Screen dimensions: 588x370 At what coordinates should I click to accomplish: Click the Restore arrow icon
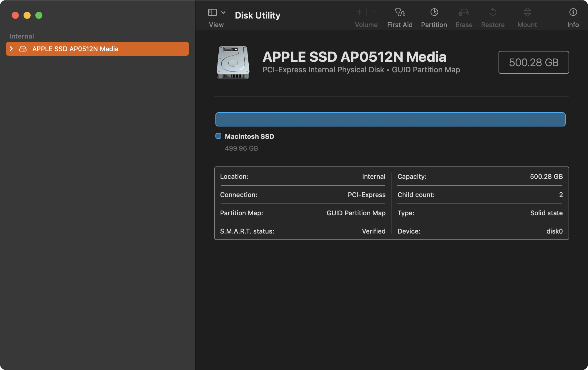click(x=493, y=12)
